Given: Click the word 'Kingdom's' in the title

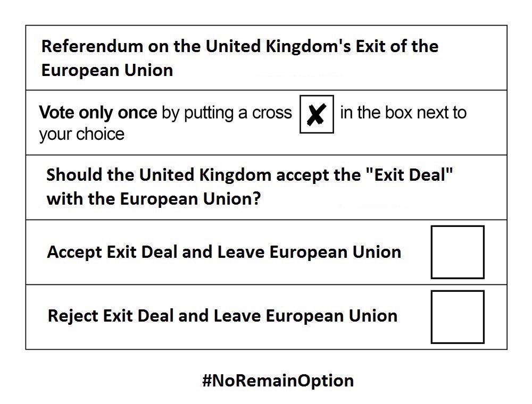Looking at the screenshot, I should point(308,47).
